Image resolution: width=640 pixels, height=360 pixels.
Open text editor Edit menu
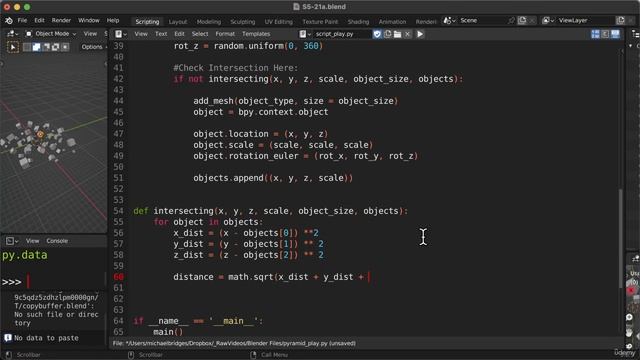tap(179, 34)
